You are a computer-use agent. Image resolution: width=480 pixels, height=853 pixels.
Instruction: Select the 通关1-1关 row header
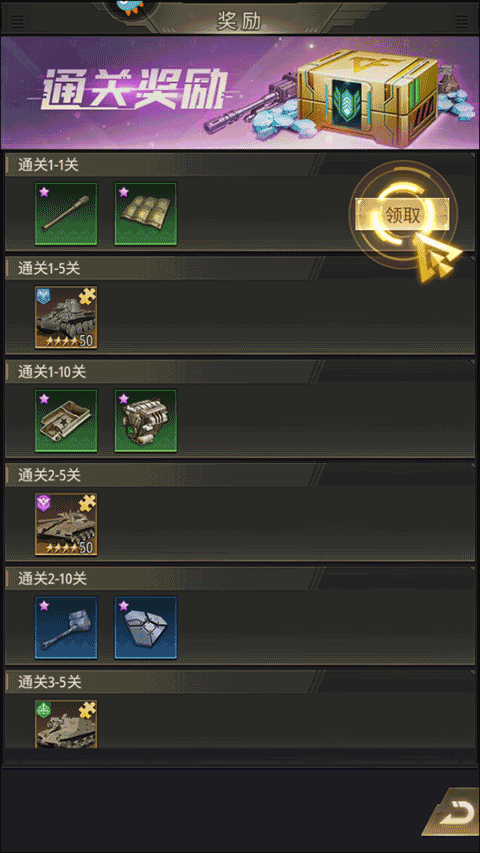point(240,164)
